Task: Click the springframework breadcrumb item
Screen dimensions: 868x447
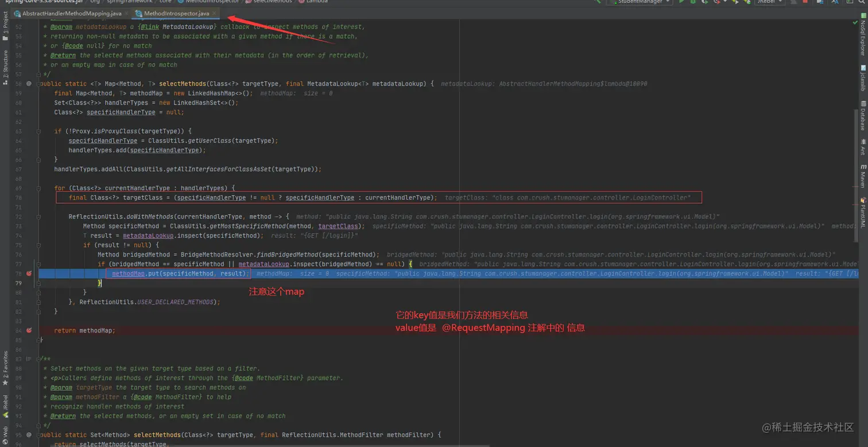Action: tap(130, 2)
